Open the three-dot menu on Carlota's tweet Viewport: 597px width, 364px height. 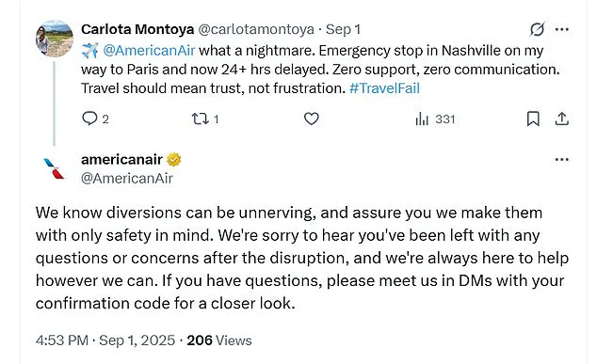562,29
